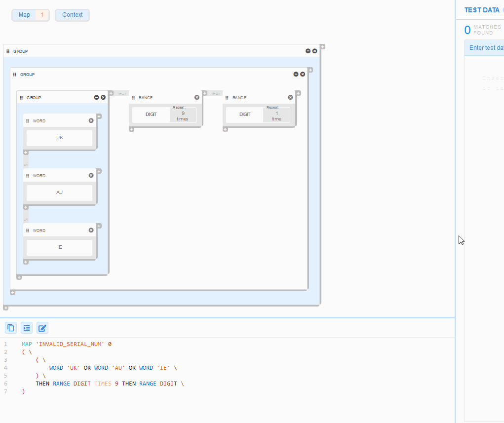Click THEN connector before the 9 times RANGE
The height and width of the screenshot is (423, 504).
[x=122, y=94]
